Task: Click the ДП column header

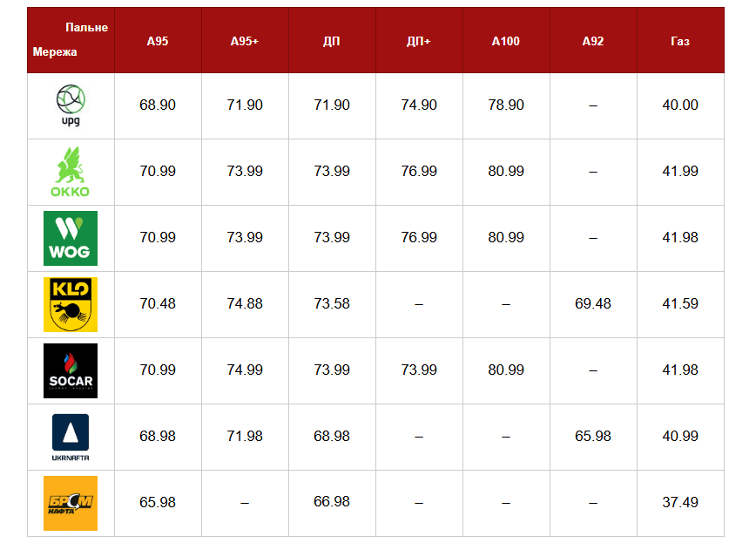Action: point(332,41)
